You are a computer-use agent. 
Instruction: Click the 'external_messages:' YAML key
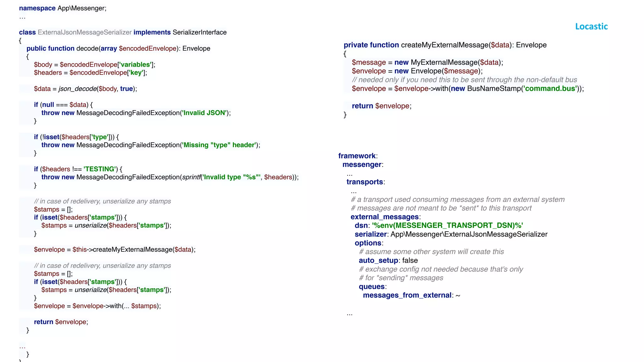point(386,217)
